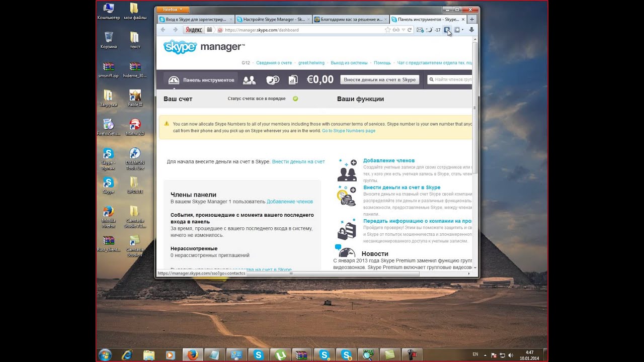Viewport: 644px width, 362px height.
Task: Reload the page with the refresh icon
Action: tap(410, 30)
